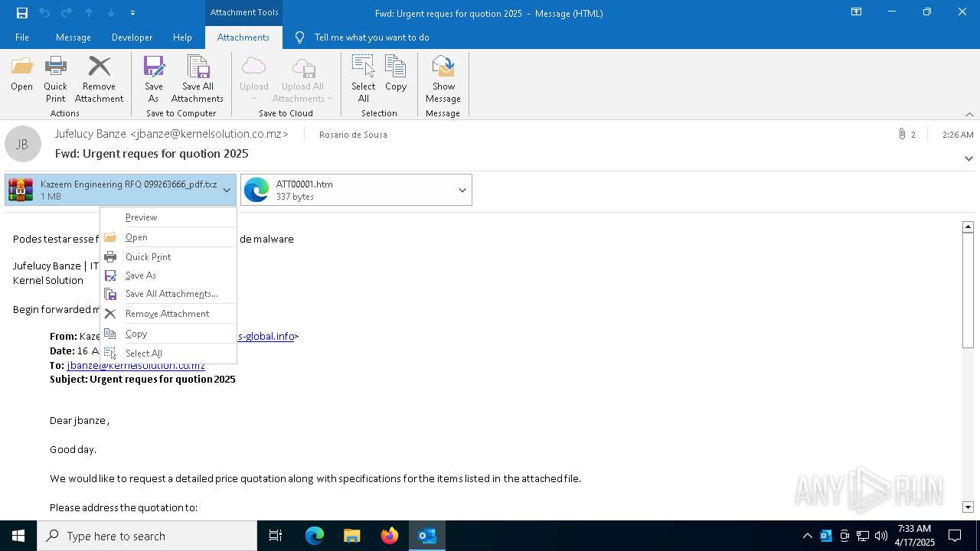This screenshot has width=980, height=551.
Task: Open dropdown arrow of Kazeem Engineering attachment
Action: pos(227,190)
